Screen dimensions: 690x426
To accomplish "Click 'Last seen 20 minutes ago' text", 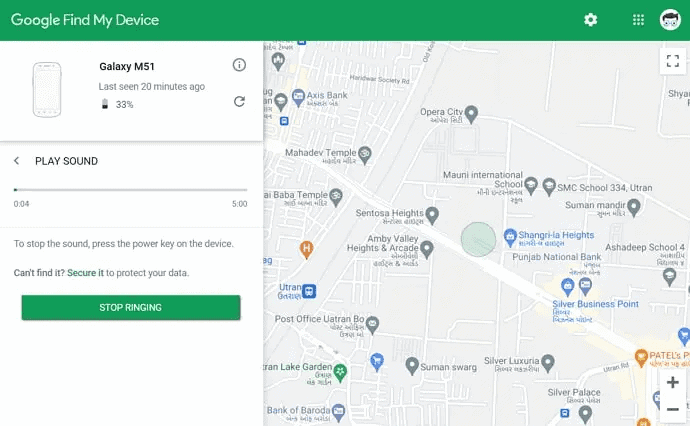I will 152,87.
